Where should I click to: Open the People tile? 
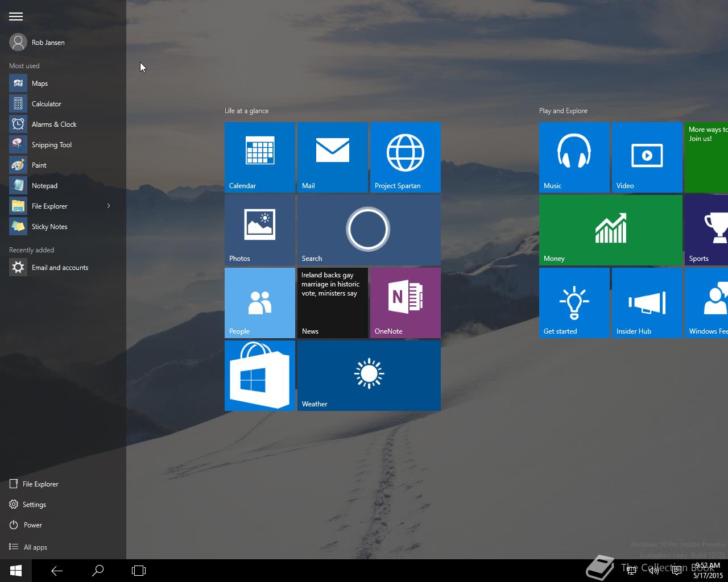tap(260, 303)
